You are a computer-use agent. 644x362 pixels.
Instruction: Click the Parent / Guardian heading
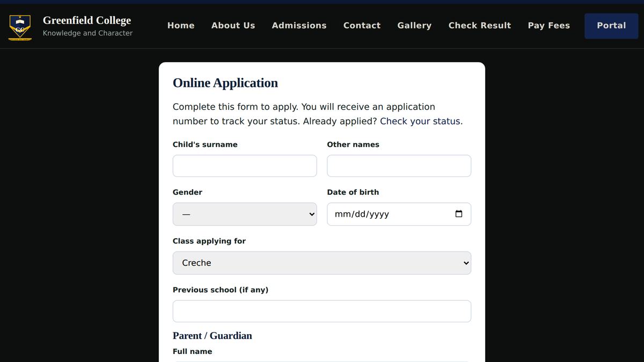pos(212,336)
